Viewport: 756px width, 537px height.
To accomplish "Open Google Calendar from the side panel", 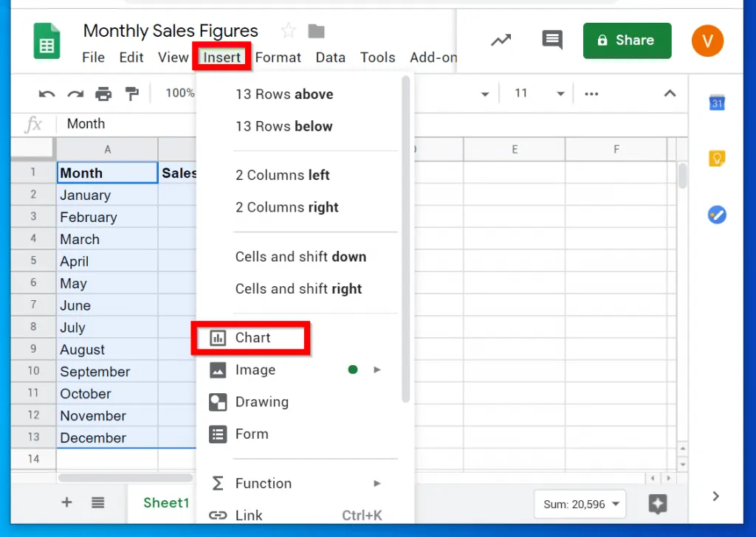I will pos(717,103).
